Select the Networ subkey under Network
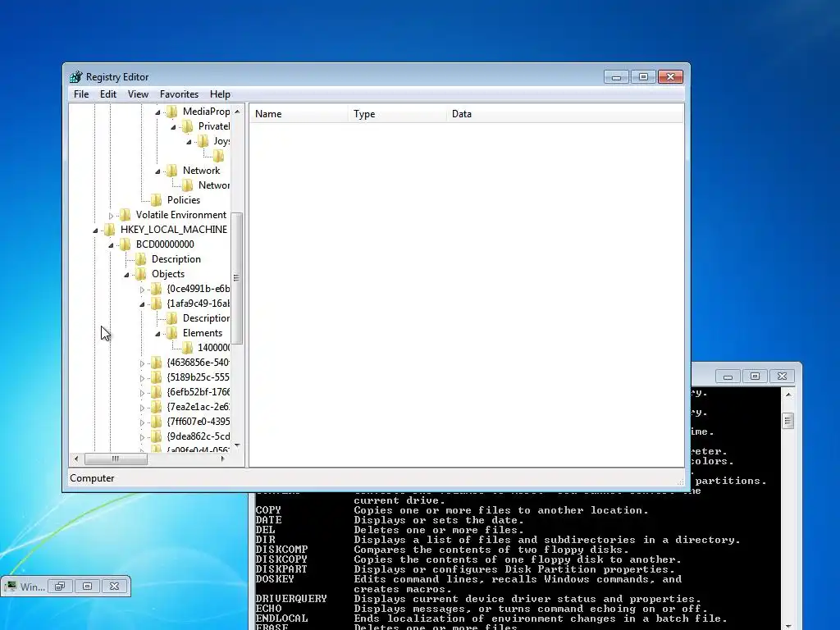The width and height of the screenshot is (840, 630). [x=214, y=185]
